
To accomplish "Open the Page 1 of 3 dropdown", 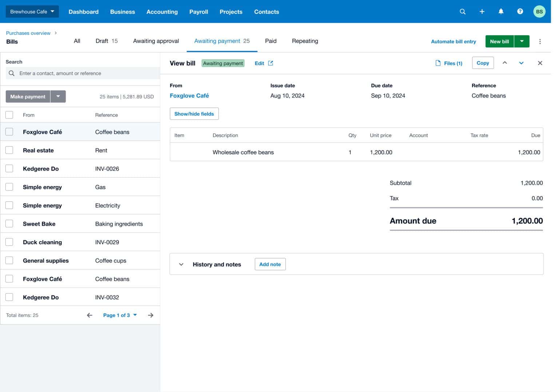I will (x=119, y=315).
